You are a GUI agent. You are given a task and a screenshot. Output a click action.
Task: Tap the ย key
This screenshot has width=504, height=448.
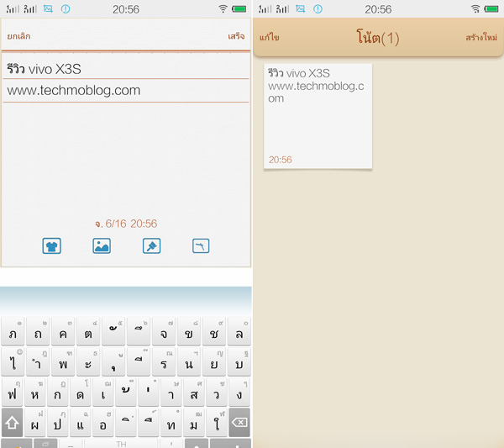pos(213,361)
